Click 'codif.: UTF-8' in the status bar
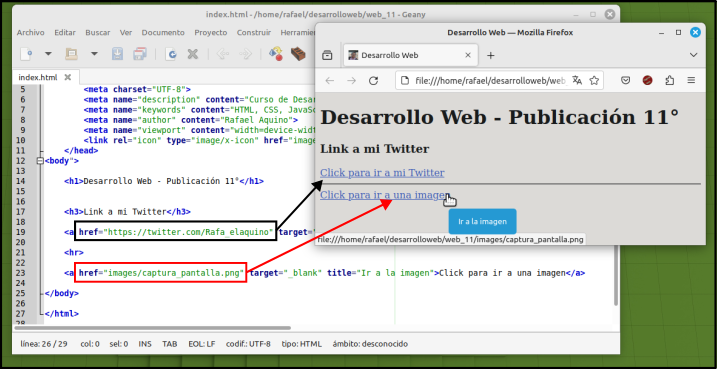717x369 pixels. [x=248, y=344]
